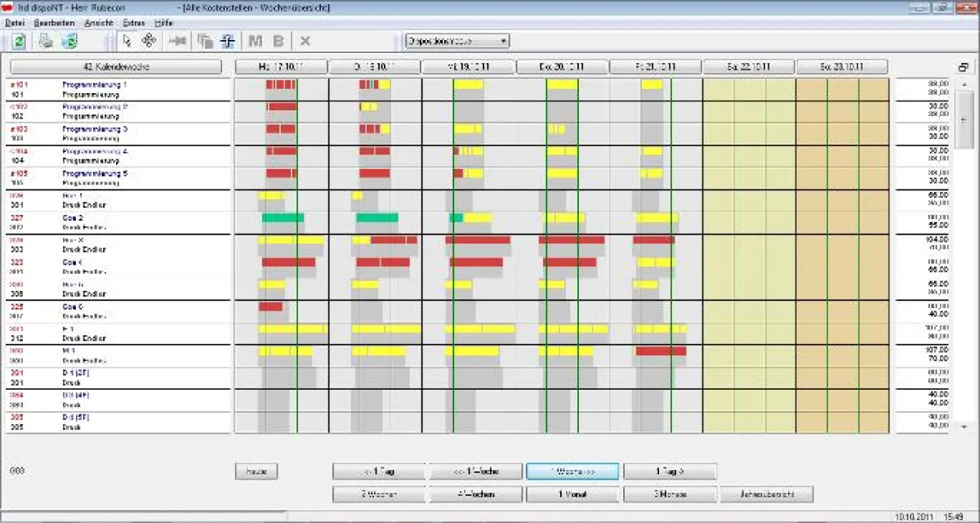
Task: Toggle the B mode button in the toolbar
Action: coord(278,41)
